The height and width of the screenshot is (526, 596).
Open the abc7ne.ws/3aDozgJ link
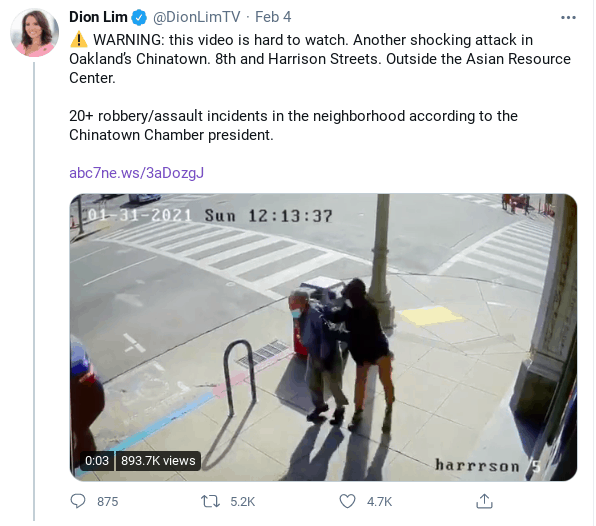click(x=136, y=173)
